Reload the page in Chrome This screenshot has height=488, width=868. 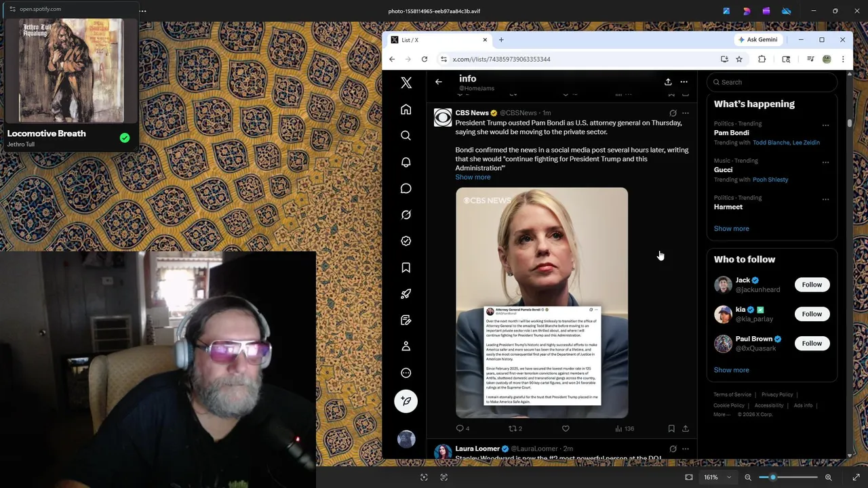tap(425, 59)
